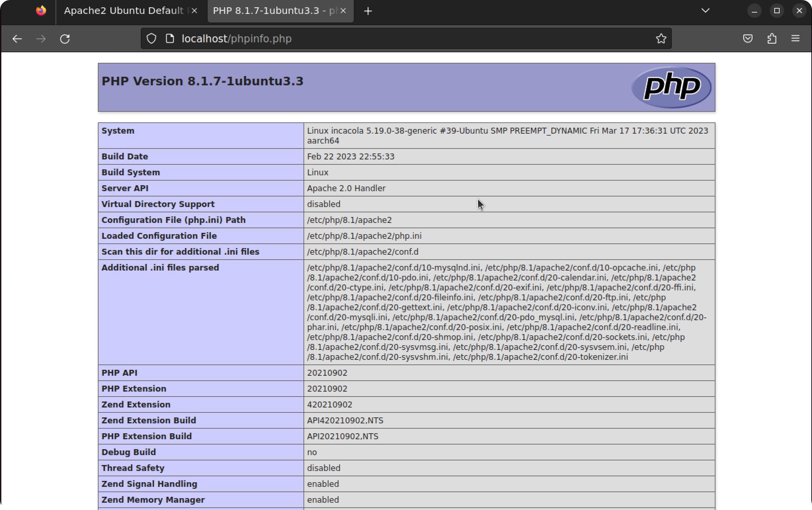The image size is (812, 510).
Task: Click PHP Extension Build label
Action: pyautogui.click(x=146, y=436)
